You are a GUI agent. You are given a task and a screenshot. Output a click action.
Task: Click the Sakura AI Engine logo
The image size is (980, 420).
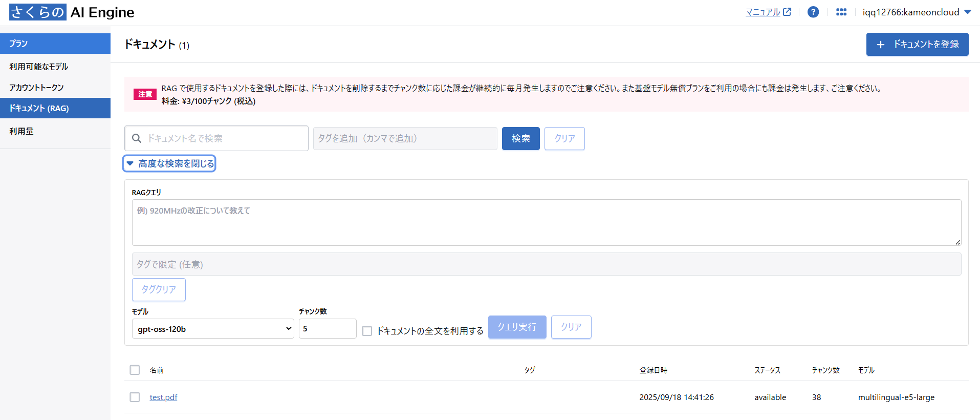pyautogui.click(x=72, y=12)
